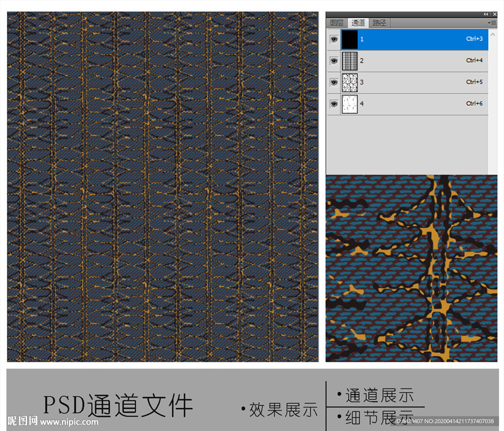Click the scroll-up arrow of the channels list
The height and width of the screenshot is (431, 504).
tap(493, 33)
